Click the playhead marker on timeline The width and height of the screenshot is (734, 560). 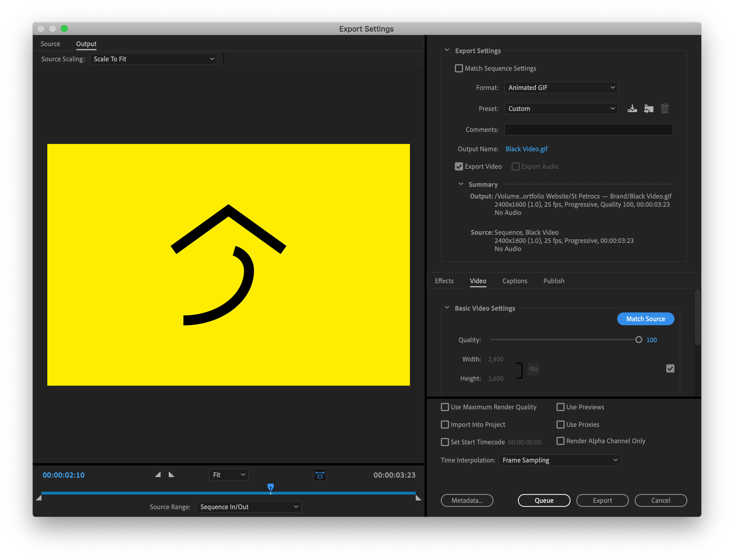(271, 487)
